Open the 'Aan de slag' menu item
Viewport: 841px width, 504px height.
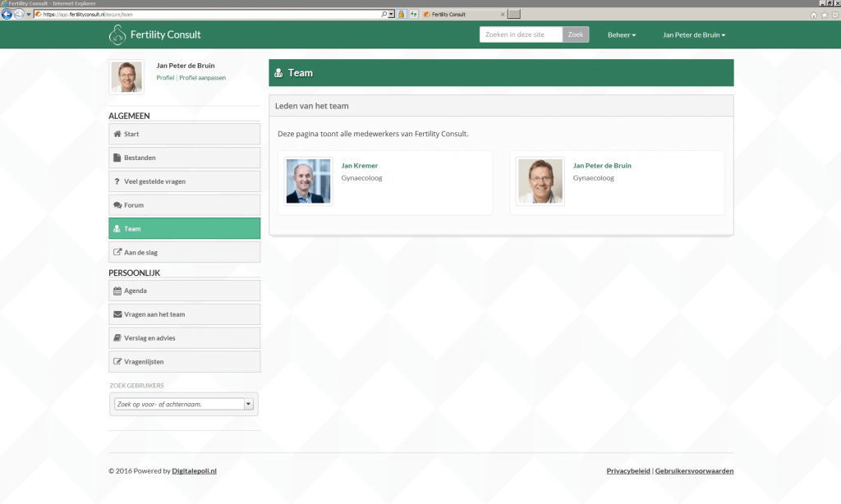[x=185, y=252]
